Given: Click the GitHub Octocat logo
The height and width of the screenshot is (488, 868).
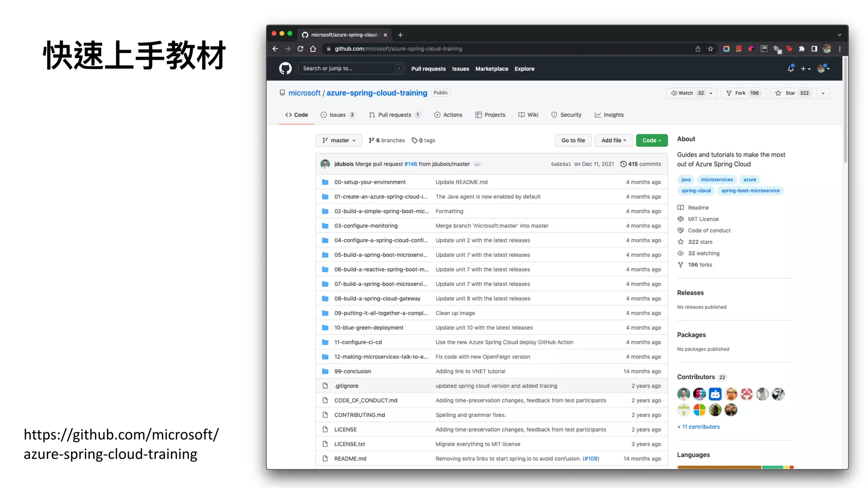Looking at the screenshot, I should [x=285, y=68].
